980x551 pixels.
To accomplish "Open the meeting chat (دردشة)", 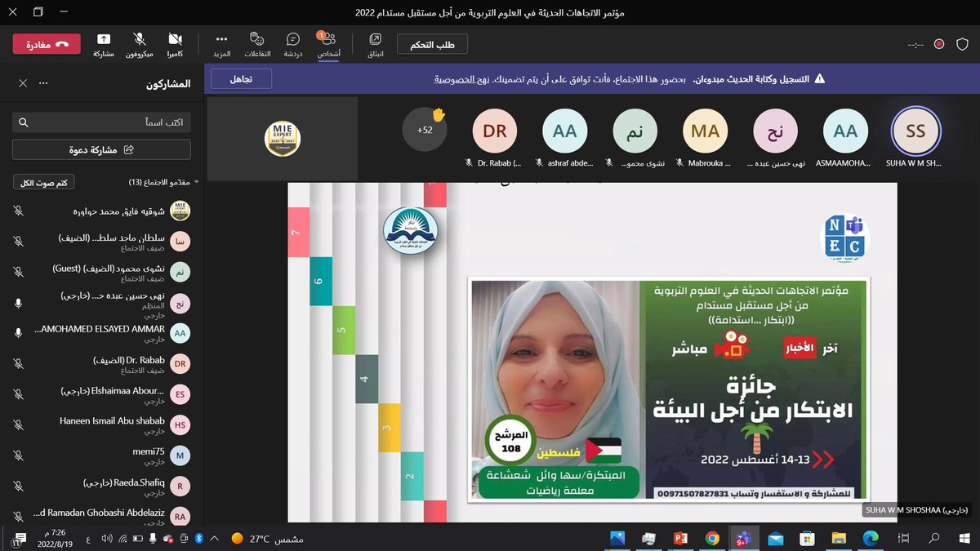I will [293, 44].
